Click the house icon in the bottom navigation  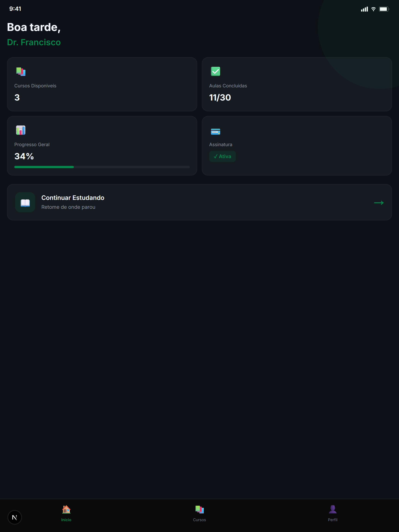[66, 509]
